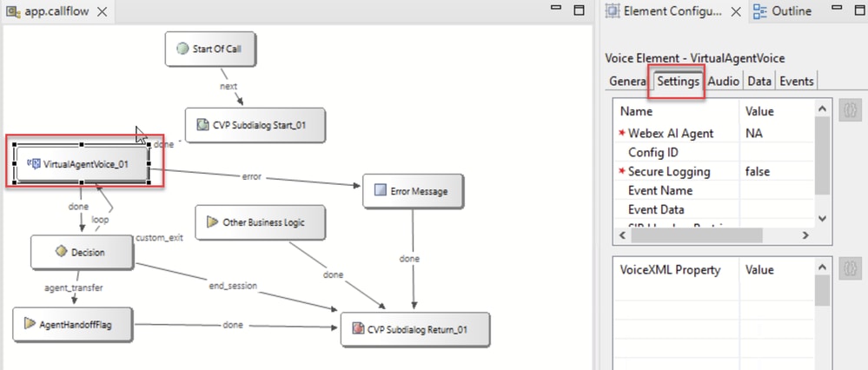The image size is (868, 370).
Task: Click the Config ID value field
Action: click(x=778, y=152)
